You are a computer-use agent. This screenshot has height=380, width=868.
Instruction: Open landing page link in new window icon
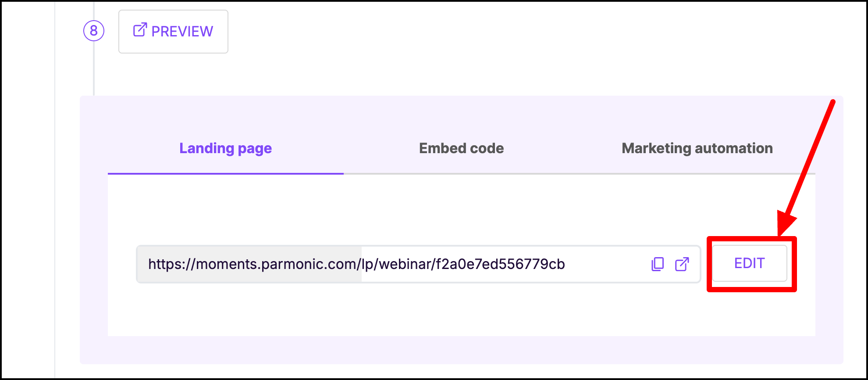coord(682,264)
